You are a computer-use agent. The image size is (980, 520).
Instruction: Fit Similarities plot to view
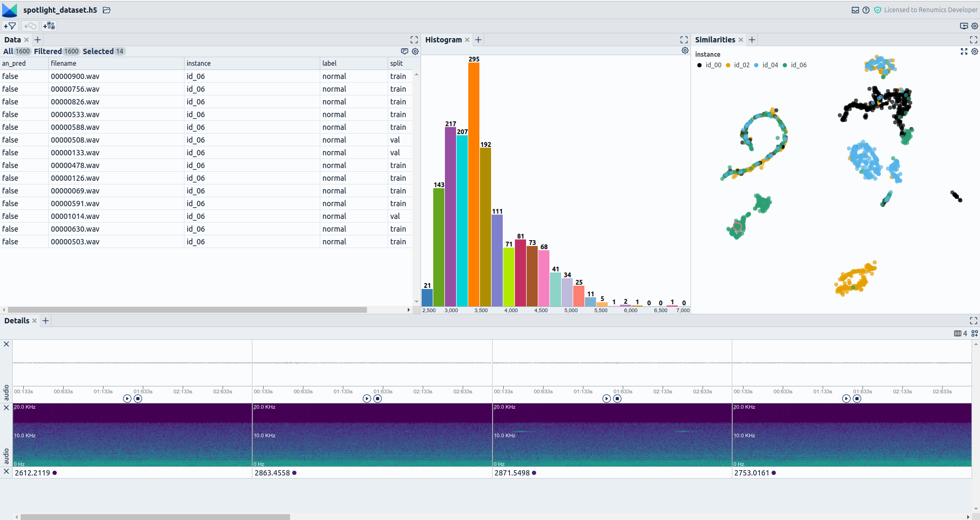click(x=964, y=51)
